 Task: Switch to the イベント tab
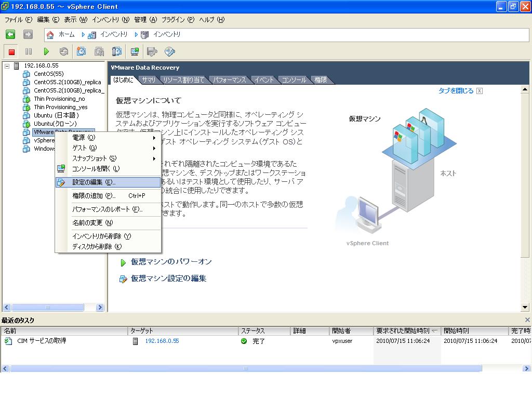264,80
